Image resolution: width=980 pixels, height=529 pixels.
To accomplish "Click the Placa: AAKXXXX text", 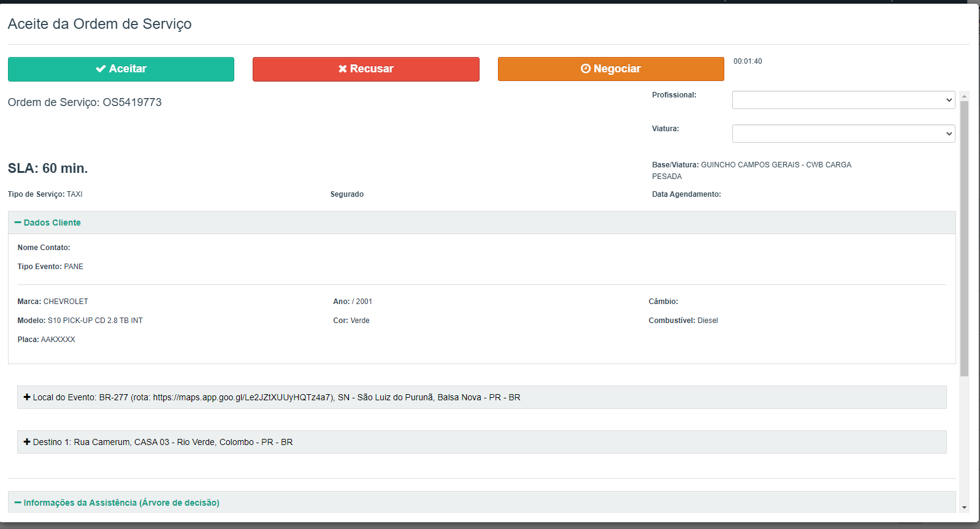I will point(47,340).
